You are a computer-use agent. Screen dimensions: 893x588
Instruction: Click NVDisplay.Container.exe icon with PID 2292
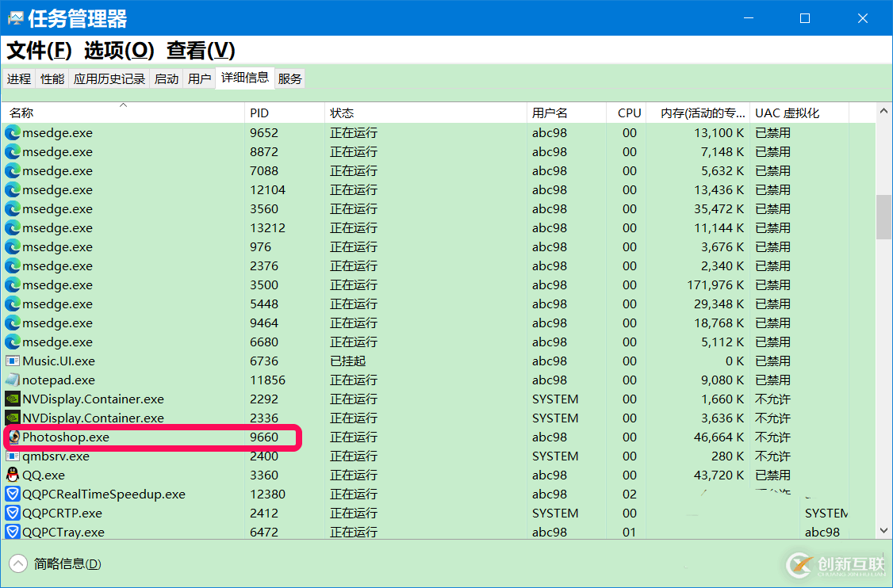pos(13,399)
